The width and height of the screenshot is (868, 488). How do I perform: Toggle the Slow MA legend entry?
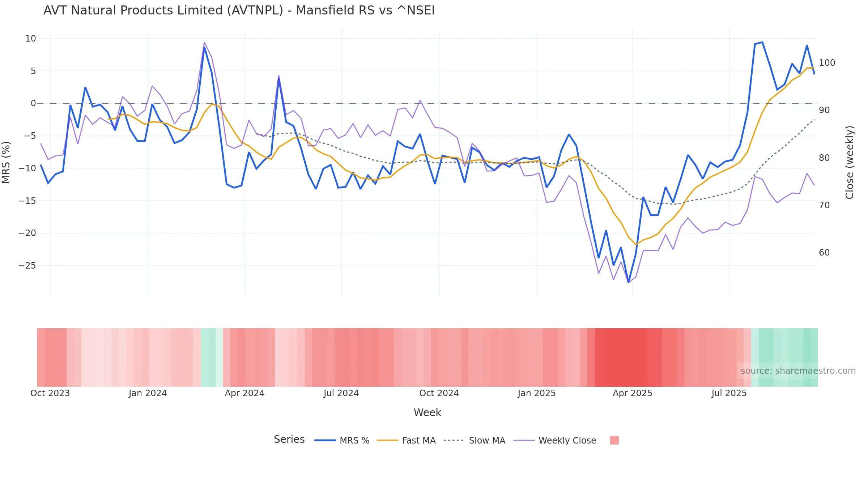coord(474,440)
